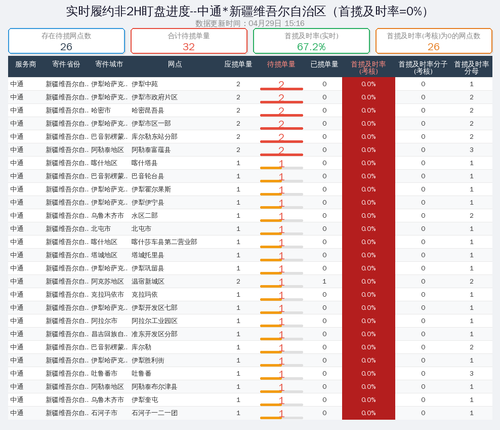
Task: Select the 巴音轮台县 network cell
Action: point(148,176)
